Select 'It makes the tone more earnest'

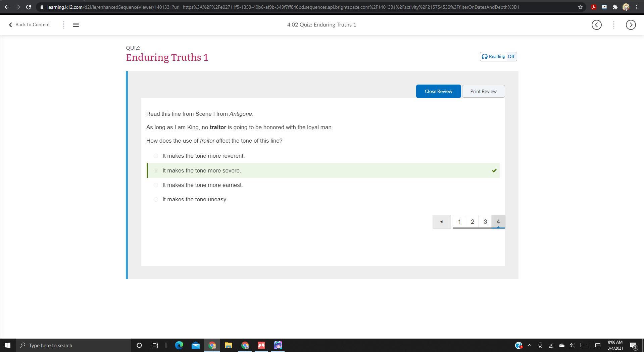(156, 185)
